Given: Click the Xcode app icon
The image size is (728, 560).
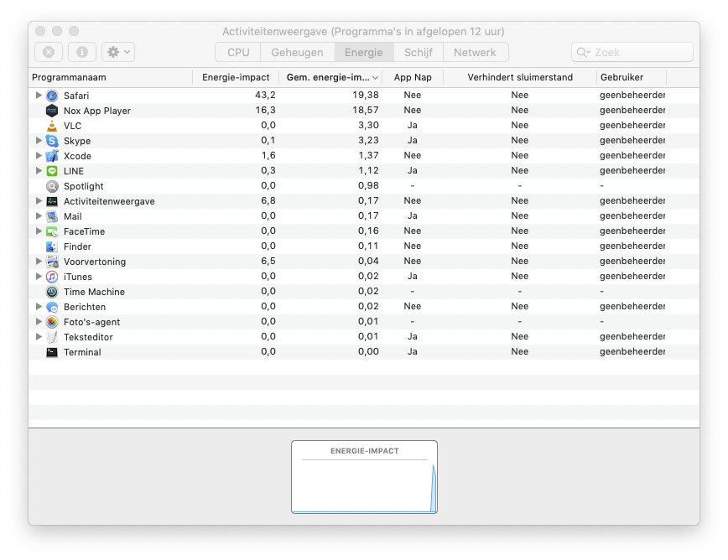Looking at the screenshot, I should click(52, 156).
